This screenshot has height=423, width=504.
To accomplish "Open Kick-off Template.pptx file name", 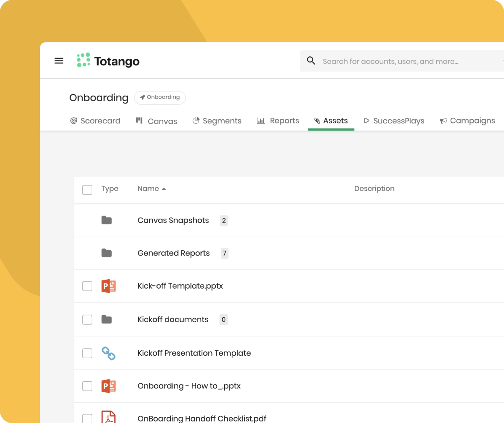I will [180, 286].
